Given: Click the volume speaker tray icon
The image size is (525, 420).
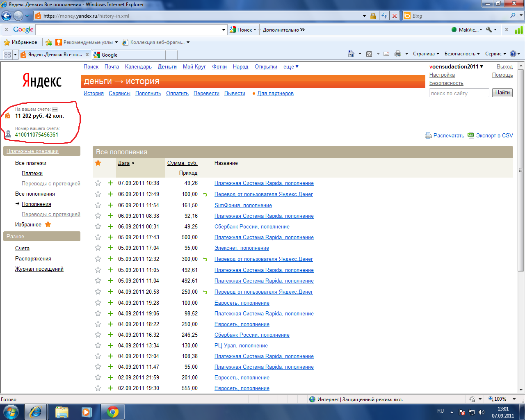Looking at the screenshot, I should point(481,412).
